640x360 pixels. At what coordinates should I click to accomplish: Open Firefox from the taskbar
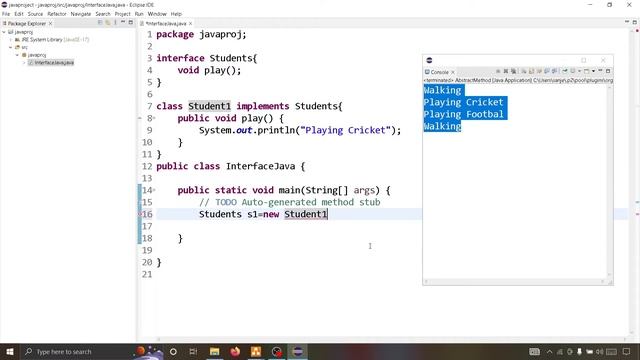(x=235, y=351)
